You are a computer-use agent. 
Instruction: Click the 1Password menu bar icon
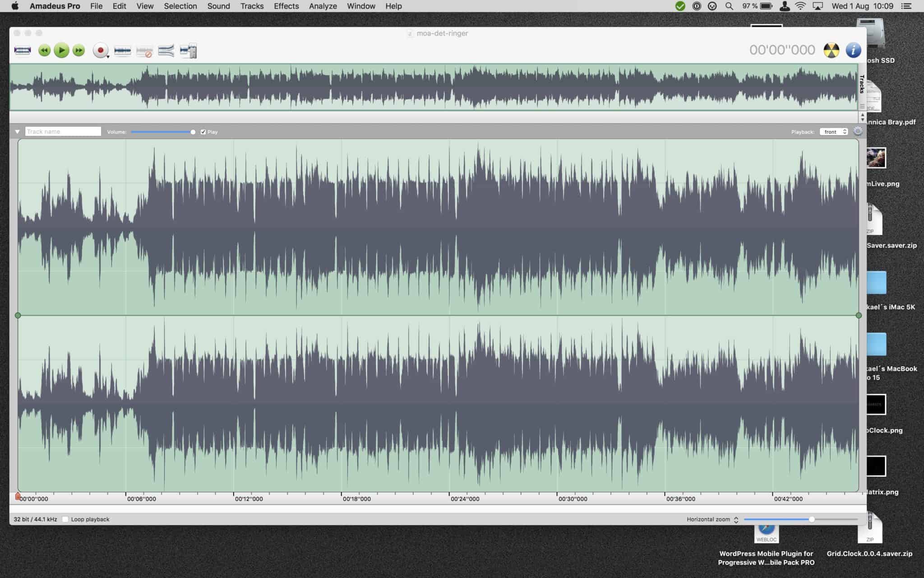pyautogui.click(x=697, y=6)
